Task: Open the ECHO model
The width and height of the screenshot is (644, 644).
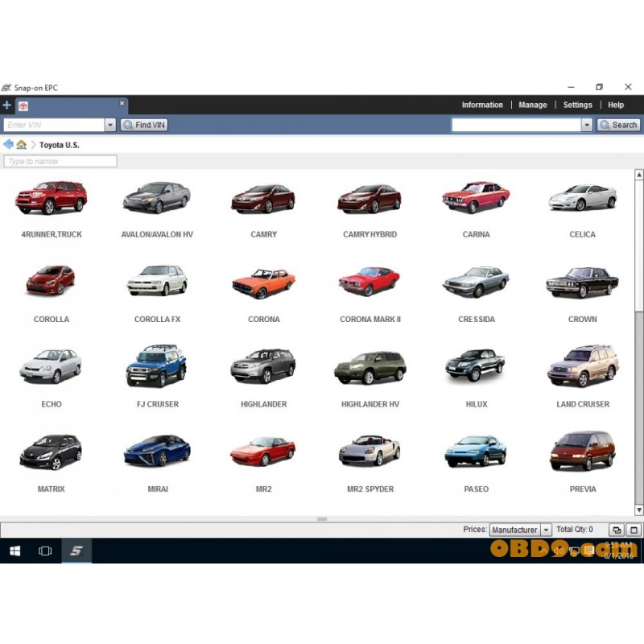Action: tap(52, 378)
